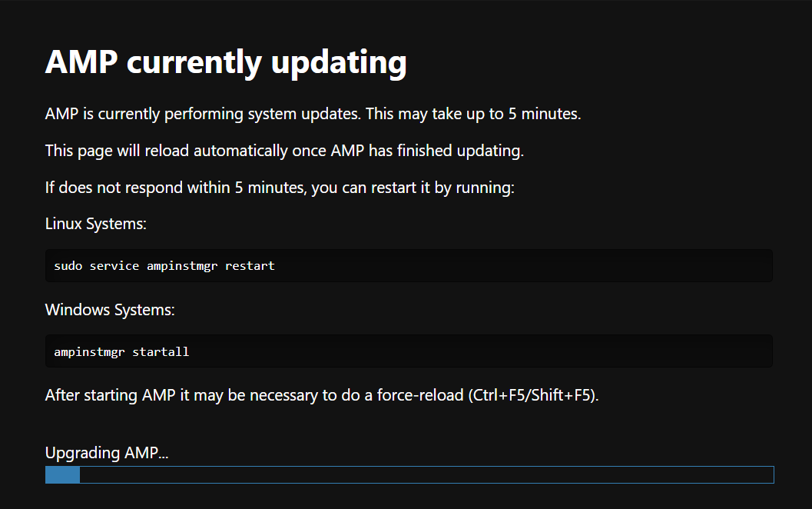Viewport: 812px width, 509px height.
Task: Click the "Linux Systems:" label
Action: tap(96, 225)
